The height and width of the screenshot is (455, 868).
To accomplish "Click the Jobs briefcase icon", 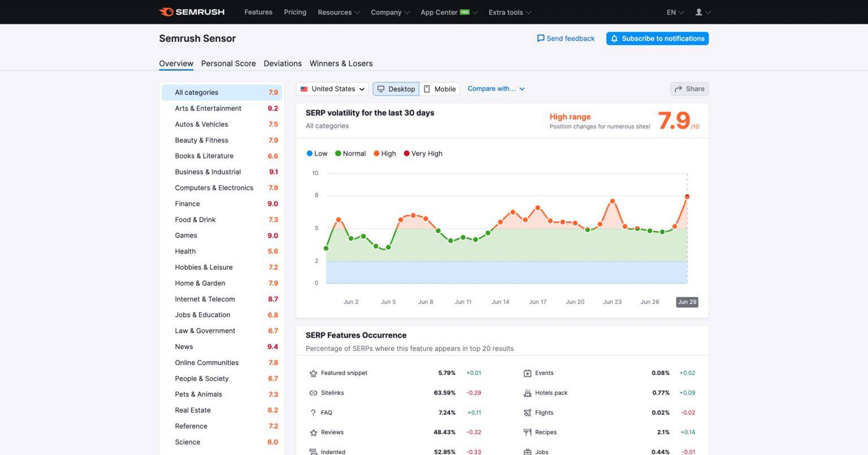I will [527, 452].
